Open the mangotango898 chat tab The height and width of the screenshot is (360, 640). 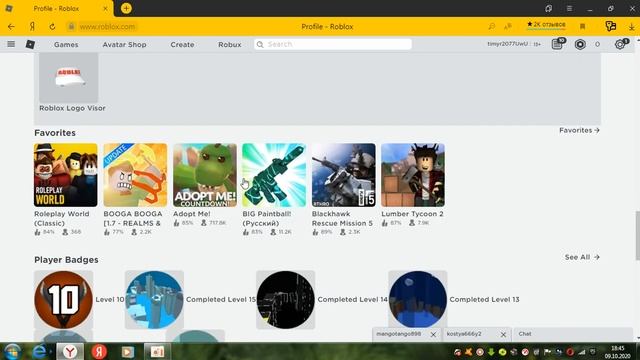coord(399,334)
